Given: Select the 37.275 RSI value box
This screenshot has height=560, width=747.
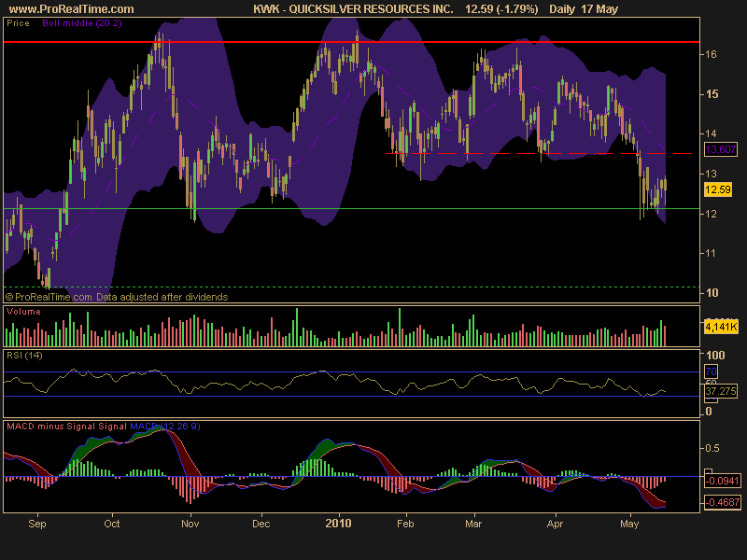Looking at the screenshot, I should (720, 391).
